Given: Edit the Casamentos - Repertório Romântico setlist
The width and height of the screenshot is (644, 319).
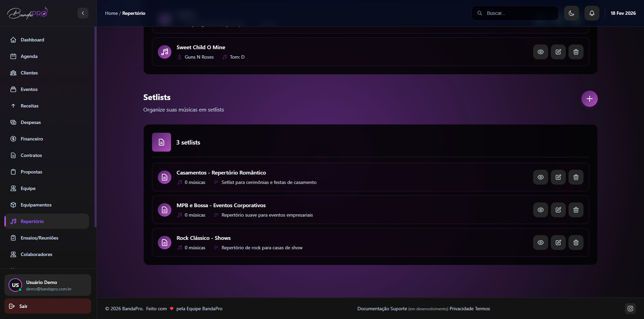Looking at the screenshot, I should coord(558,177).
